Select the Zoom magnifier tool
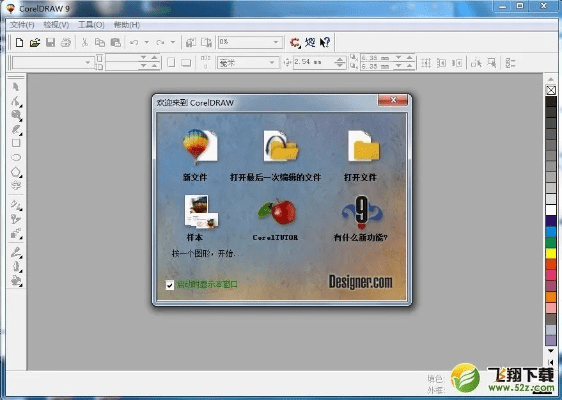This screenshot has width=562, height=400. click(16, 115)
